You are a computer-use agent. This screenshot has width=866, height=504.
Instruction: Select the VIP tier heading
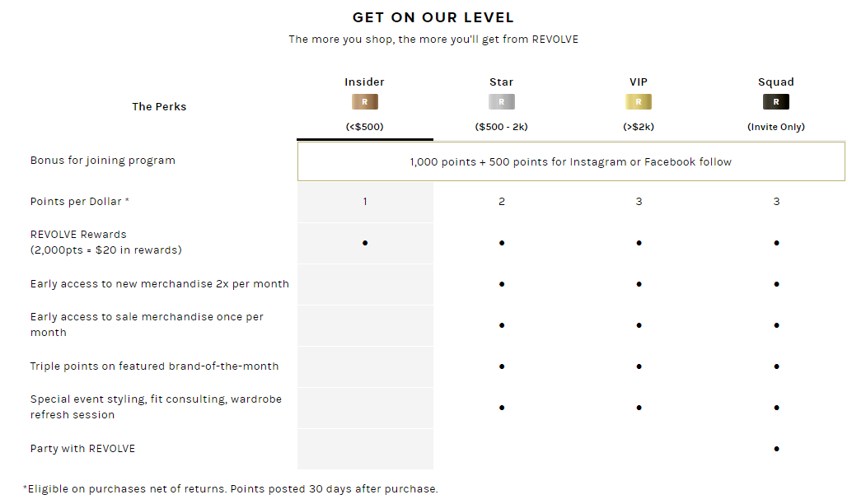coord(639,82)
